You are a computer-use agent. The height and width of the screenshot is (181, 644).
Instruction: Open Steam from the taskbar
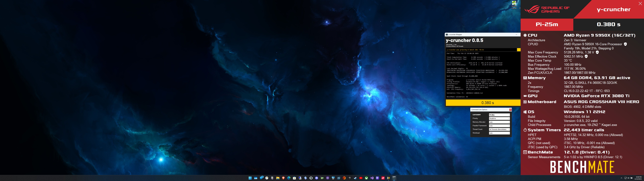(x=355, y=178)
